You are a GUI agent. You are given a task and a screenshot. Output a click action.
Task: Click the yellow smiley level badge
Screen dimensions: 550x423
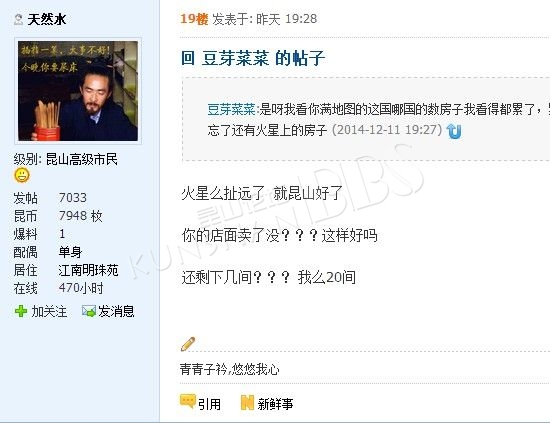pyautogui.click(x=22, y=175)
